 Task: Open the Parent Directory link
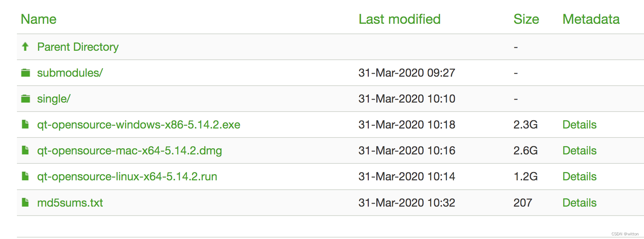(78, 47)
